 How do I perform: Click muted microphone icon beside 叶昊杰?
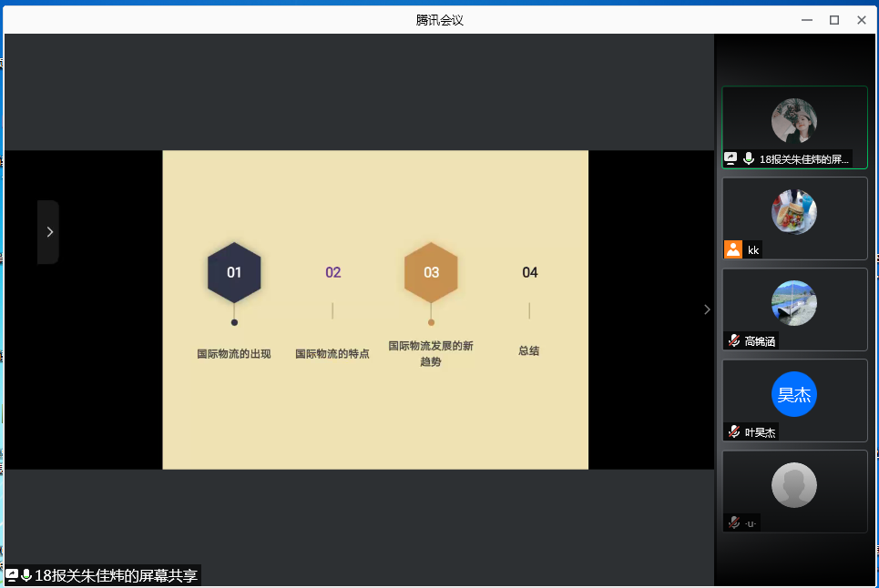(733, 431)
